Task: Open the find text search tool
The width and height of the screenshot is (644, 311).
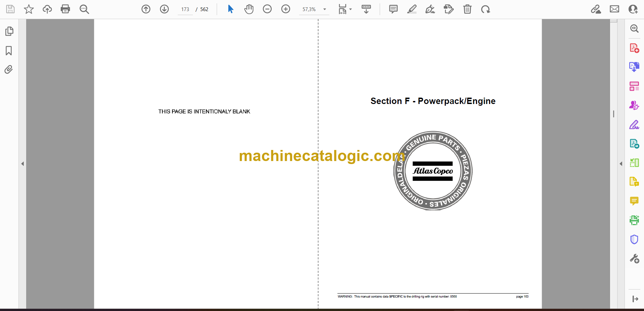Action: [84, 9]
